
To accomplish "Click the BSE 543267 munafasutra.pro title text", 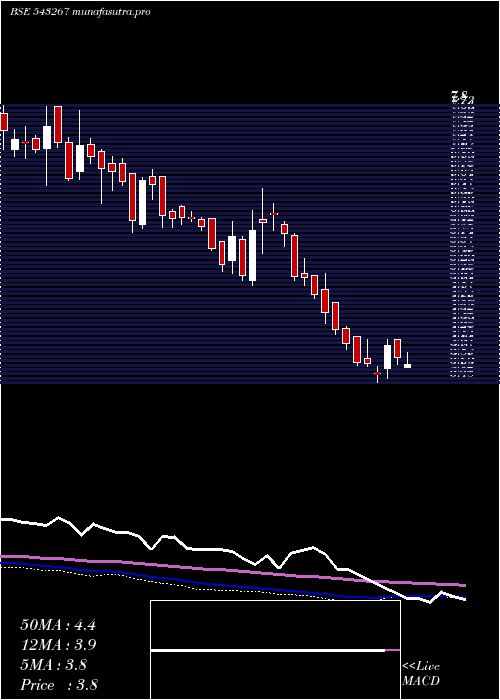I will [80, 12].
